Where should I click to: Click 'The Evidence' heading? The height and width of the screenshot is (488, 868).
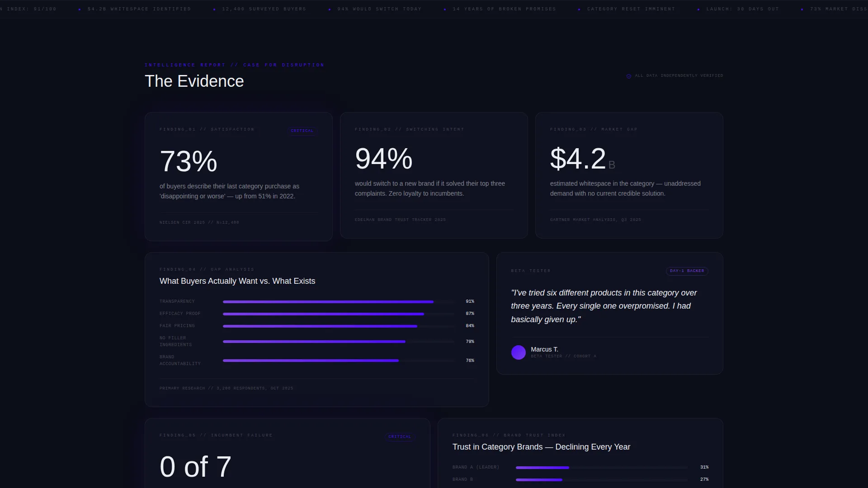coord(194,81)
